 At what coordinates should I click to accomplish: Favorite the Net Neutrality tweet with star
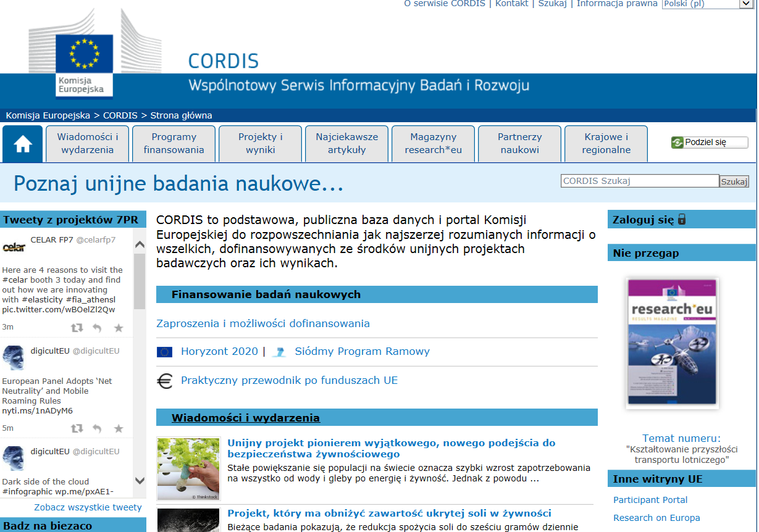(x=119, y=428)
